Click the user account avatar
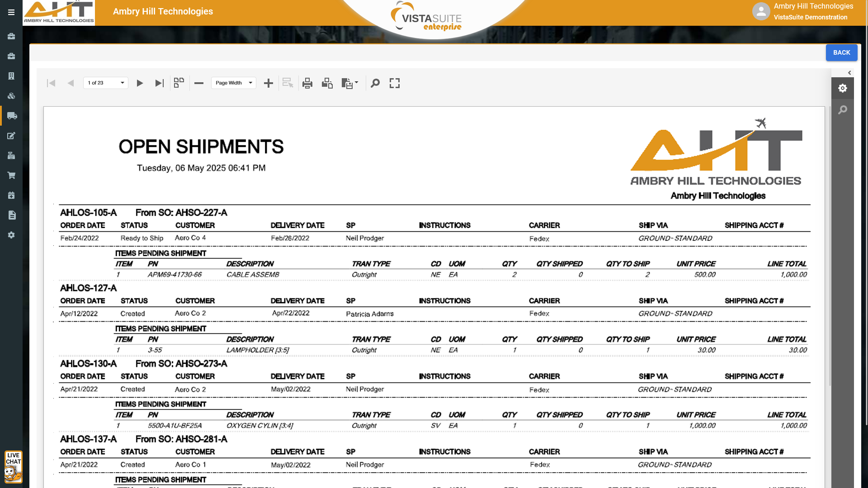 point(761,11)
